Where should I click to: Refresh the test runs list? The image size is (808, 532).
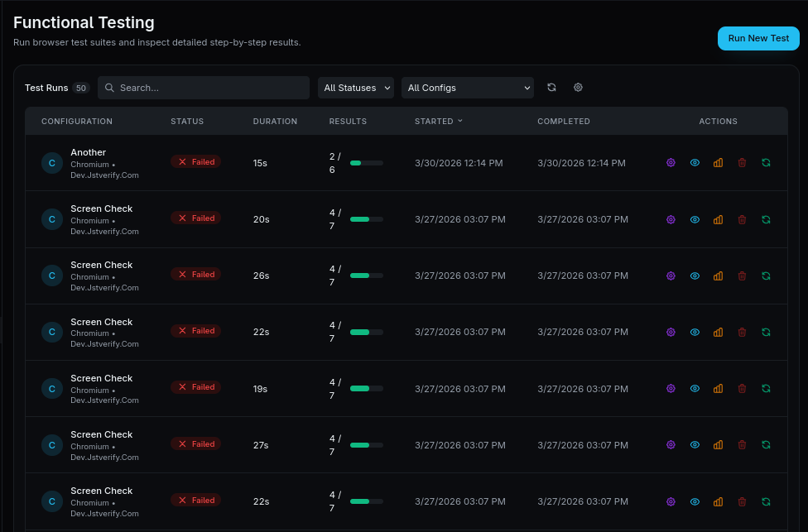[x=551, y=87]
